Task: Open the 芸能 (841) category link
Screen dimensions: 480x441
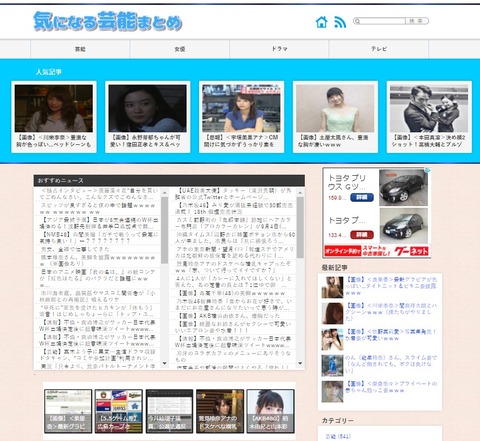Action: (338, 436)
